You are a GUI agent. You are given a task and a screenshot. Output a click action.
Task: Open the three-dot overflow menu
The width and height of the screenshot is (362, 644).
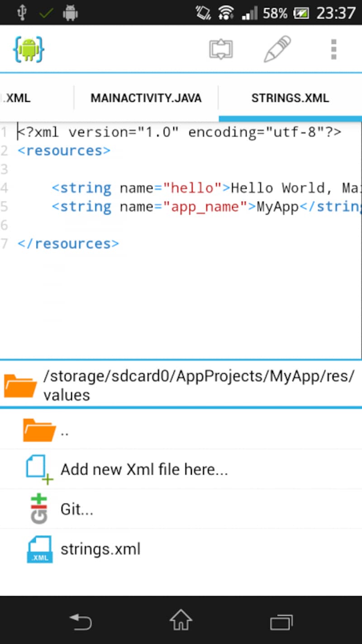click(x=333, y=49)
